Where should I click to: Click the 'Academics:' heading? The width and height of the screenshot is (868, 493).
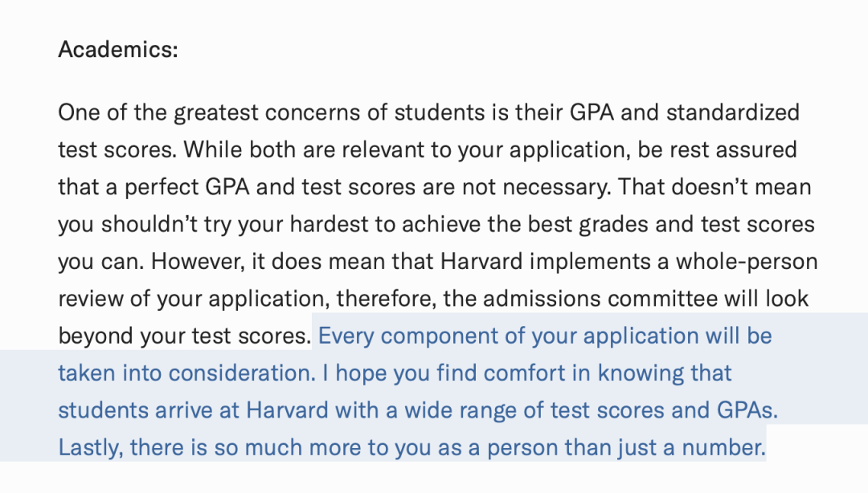pyautogui.click(x=118, y=50)
